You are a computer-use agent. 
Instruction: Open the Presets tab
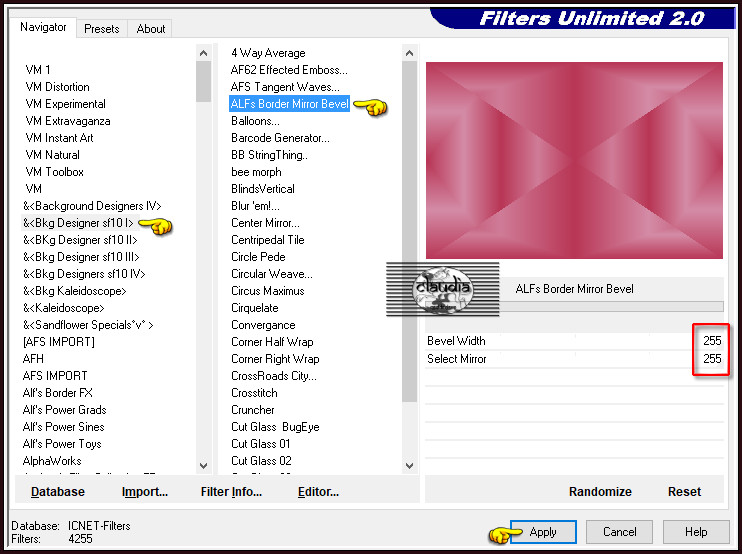[x=102, y=29]
